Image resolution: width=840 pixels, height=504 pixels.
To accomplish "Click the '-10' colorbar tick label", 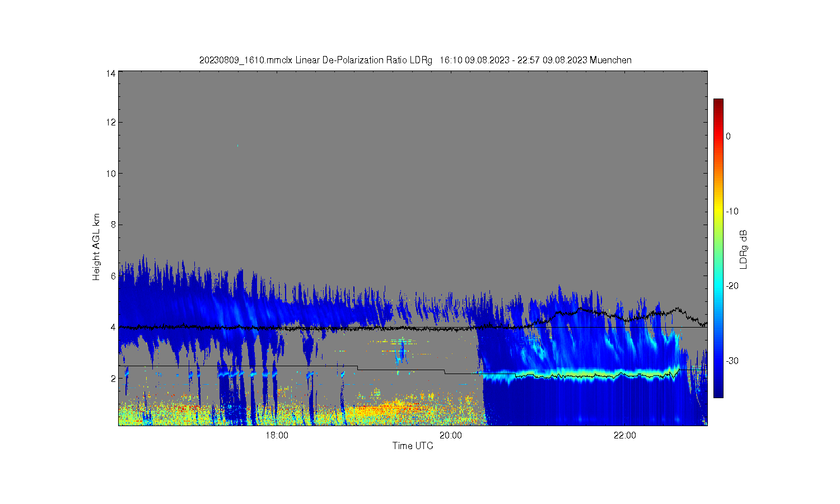I will pos(732,211).
